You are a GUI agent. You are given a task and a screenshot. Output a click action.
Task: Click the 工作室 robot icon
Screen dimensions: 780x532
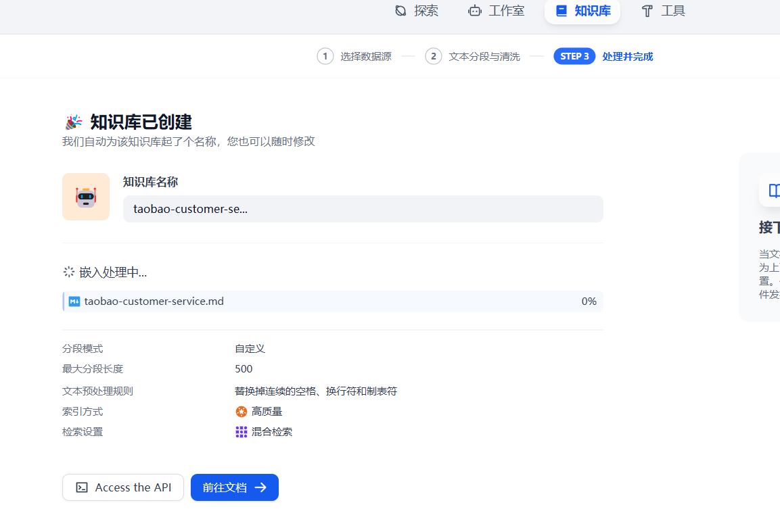pyautogui.click(x=475, y=11)
